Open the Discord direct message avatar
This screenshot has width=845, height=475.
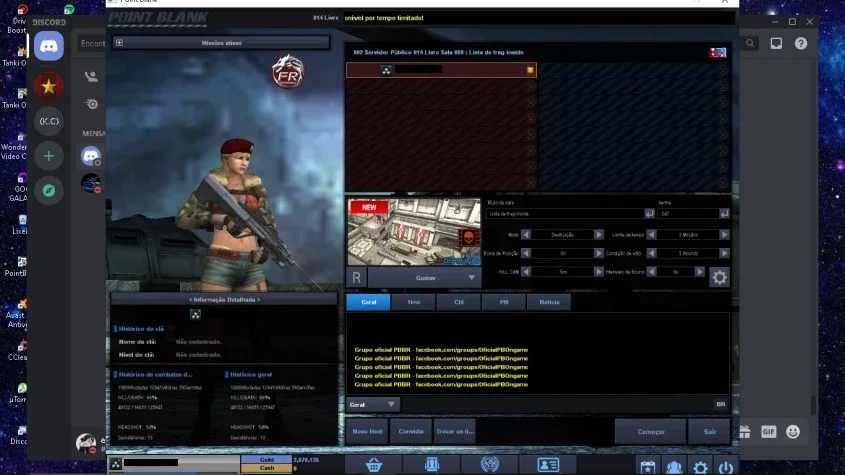click(x=91, y=183)
